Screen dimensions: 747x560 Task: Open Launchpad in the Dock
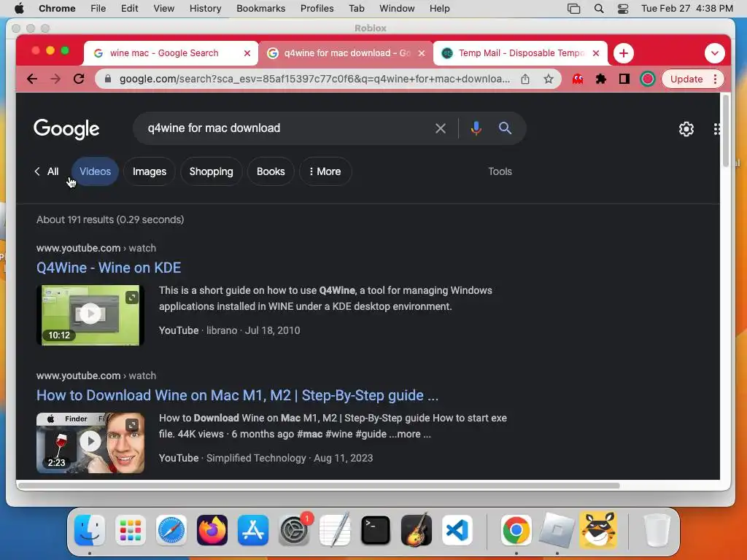tap(131, 530)
